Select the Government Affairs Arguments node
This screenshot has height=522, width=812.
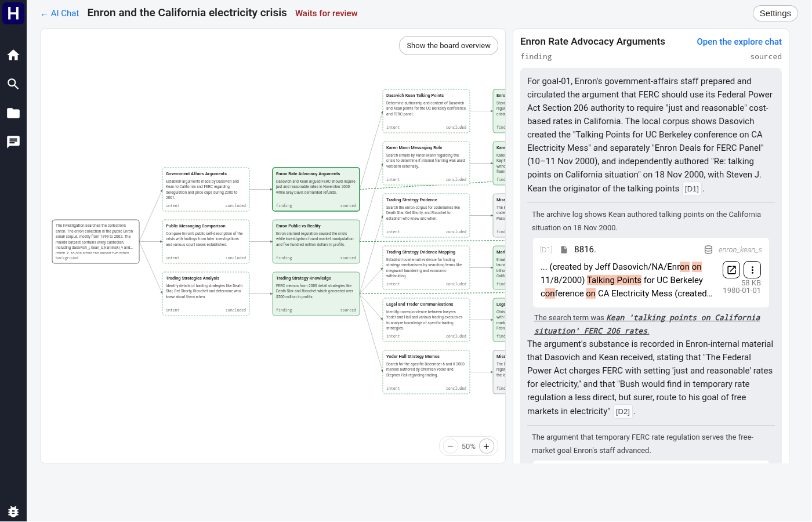click(206, 190)
